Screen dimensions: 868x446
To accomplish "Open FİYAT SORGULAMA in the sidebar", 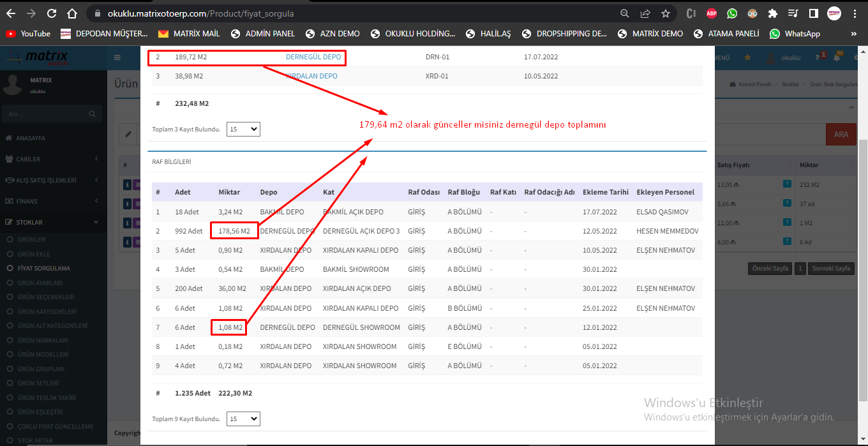I will 43,269.
